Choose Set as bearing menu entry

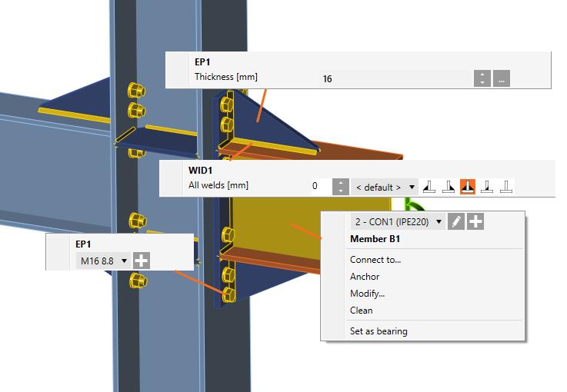click(379, 331)
